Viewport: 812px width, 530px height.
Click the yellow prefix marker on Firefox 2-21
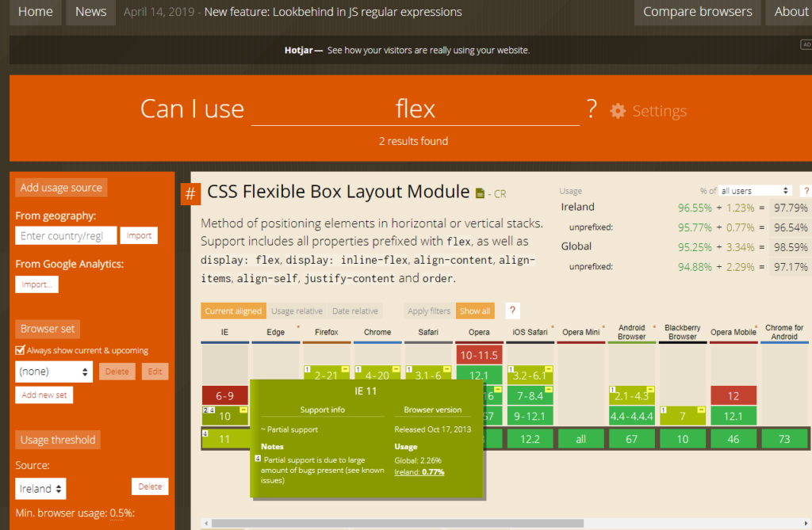click(x=346, y=370)
